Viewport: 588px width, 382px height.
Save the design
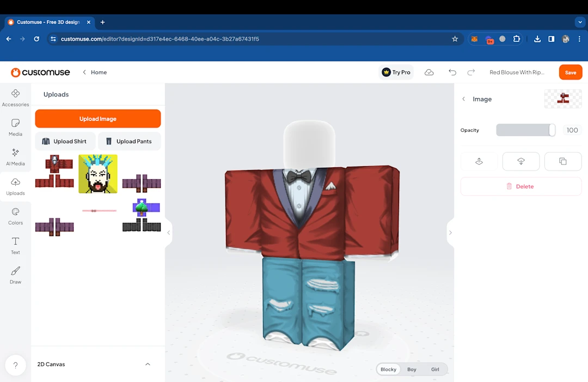click(571, 72)
